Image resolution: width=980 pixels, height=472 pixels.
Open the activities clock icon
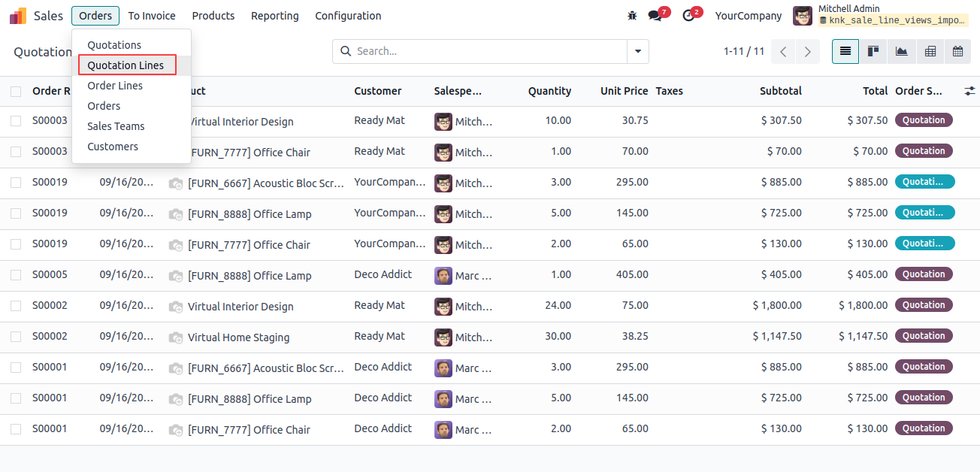[688, 16]
